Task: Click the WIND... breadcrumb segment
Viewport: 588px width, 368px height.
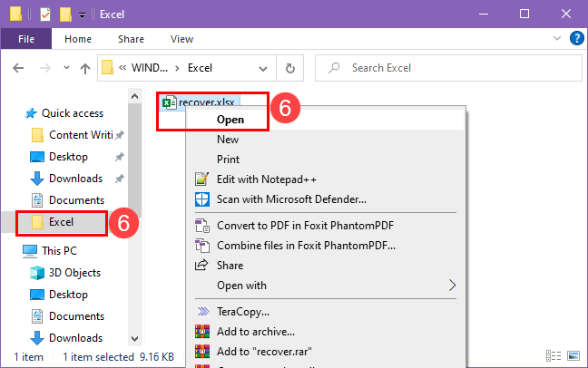Action: [149, 68]
